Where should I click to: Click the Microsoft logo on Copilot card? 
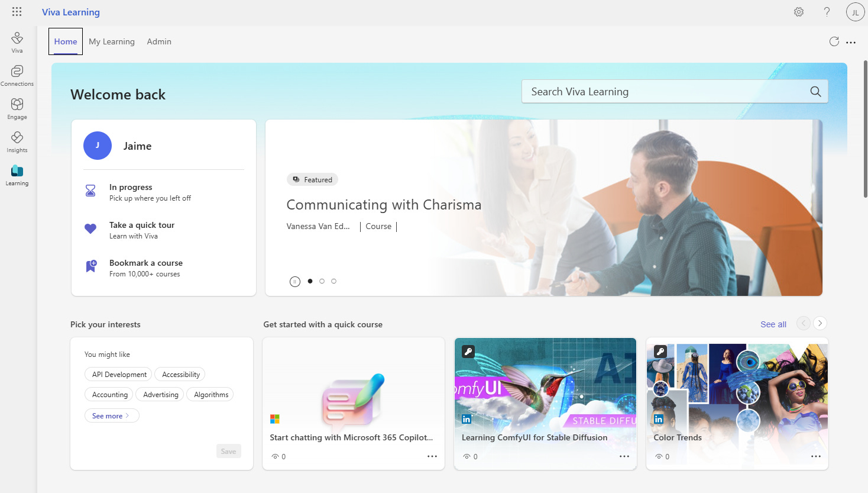click(x=275, y=419)
